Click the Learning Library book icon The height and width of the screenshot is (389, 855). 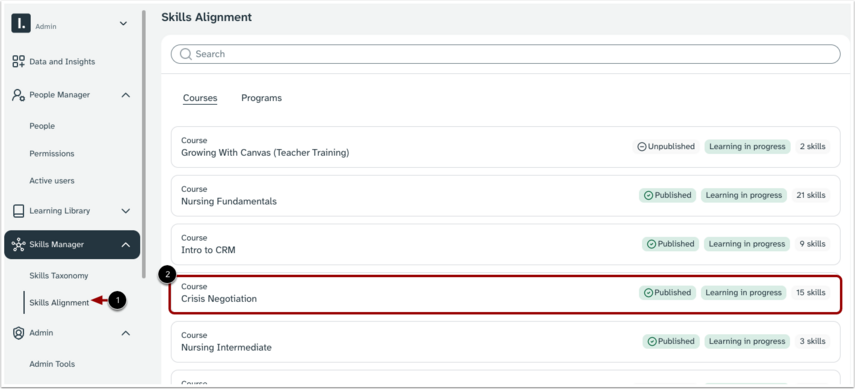click(x=19, y=211)
